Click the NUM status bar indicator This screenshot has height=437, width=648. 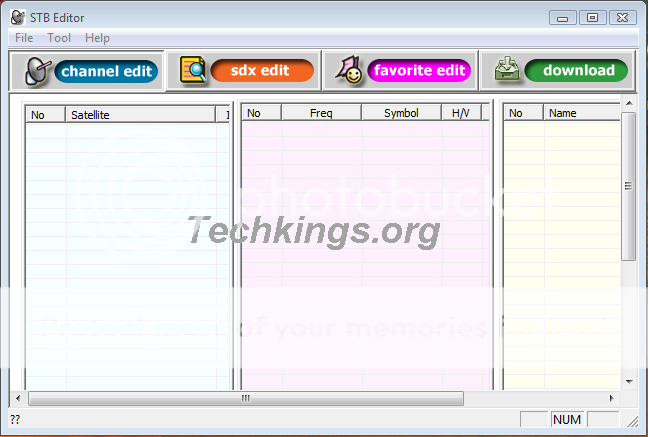click(567, 420)
